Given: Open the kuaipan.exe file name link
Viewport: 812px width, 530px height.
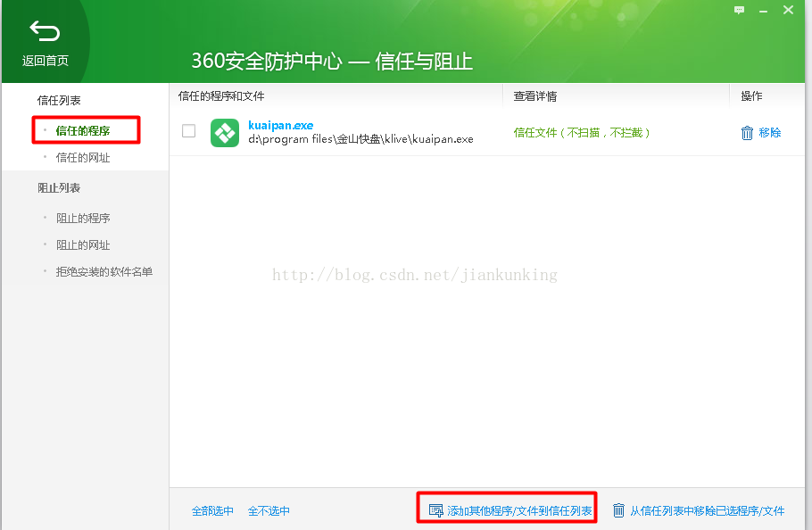Looking at the screenshot, I should point(281,125).
